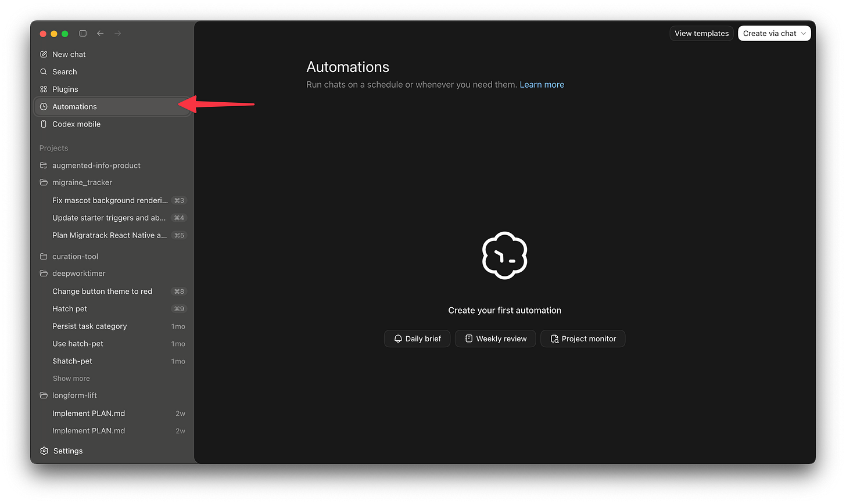
Task: Click the Codex mobile phone icon
Action: coord(44,124)
